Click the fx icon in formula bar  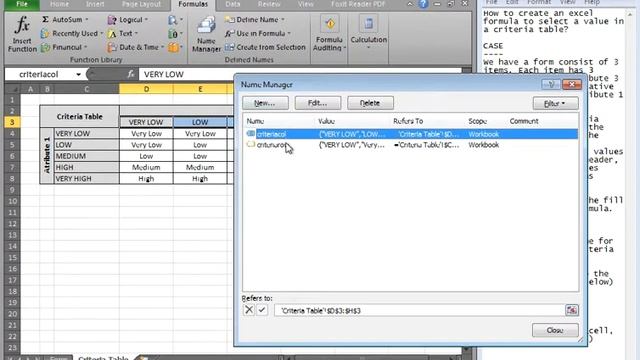pos(131,74)
